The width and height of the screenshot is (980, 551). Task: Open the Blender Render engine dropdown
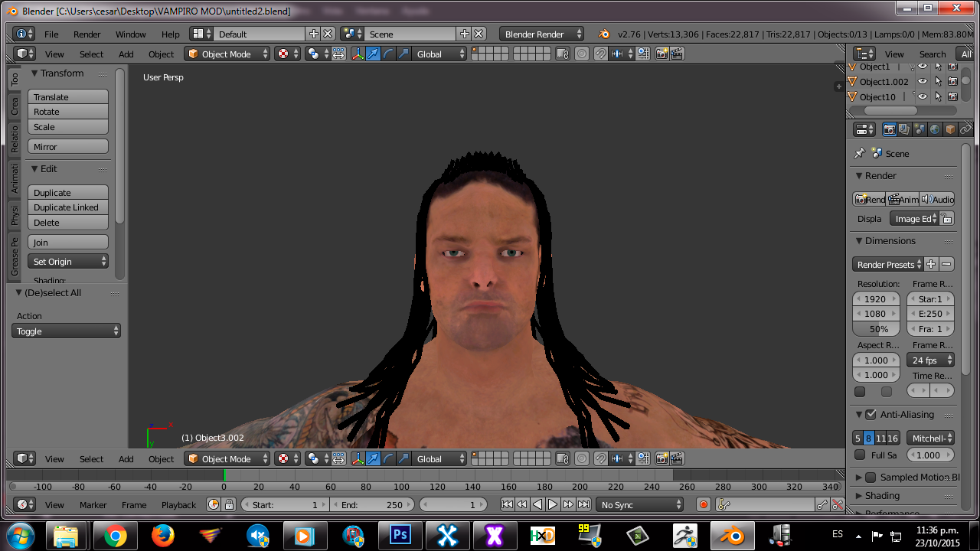pos(541,34)
